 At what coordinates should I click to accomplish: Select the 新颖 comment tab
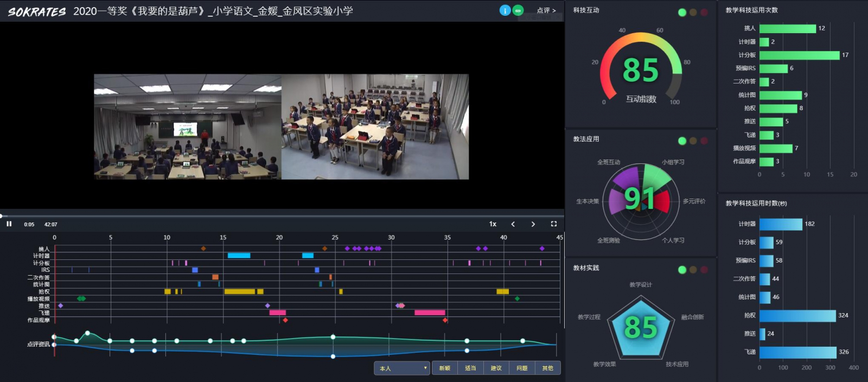click(445, 368)
